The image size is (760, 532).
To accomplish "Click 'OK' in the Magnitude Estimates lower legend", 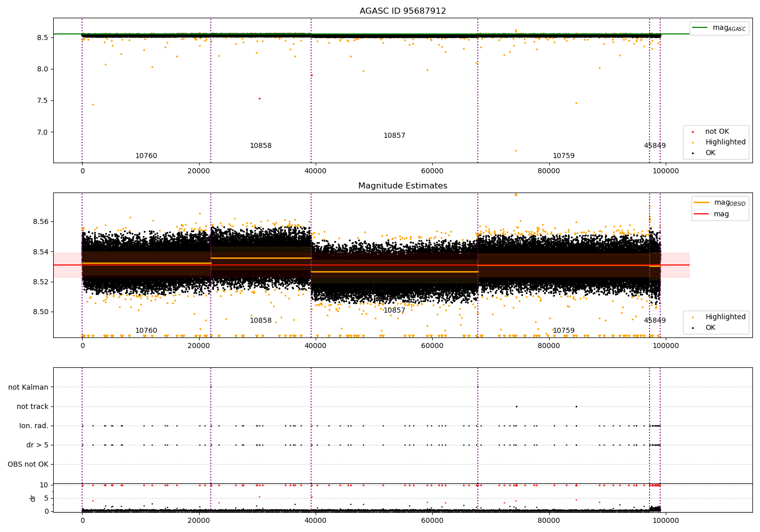I will point(710,328).
